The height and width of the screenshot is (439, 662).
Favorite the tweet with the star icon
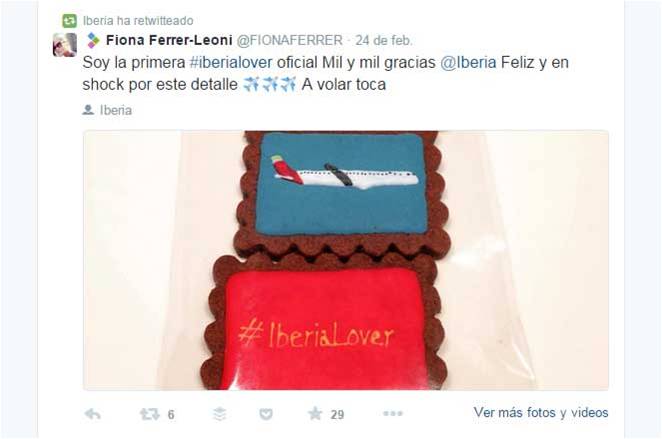coord(315,414)
